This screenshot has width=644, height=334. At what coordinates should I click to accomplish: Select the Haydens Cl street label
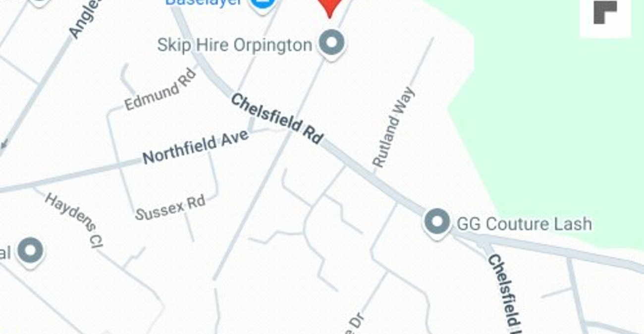pyautogui.click(x=75, y=219)
